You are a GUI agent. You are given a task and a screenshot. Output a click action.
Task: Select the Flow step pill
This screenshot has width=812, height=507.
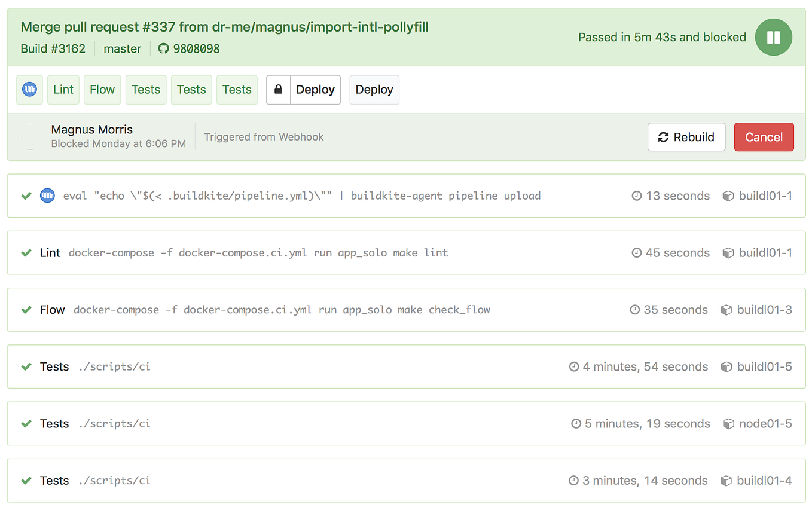pos(102,90)
